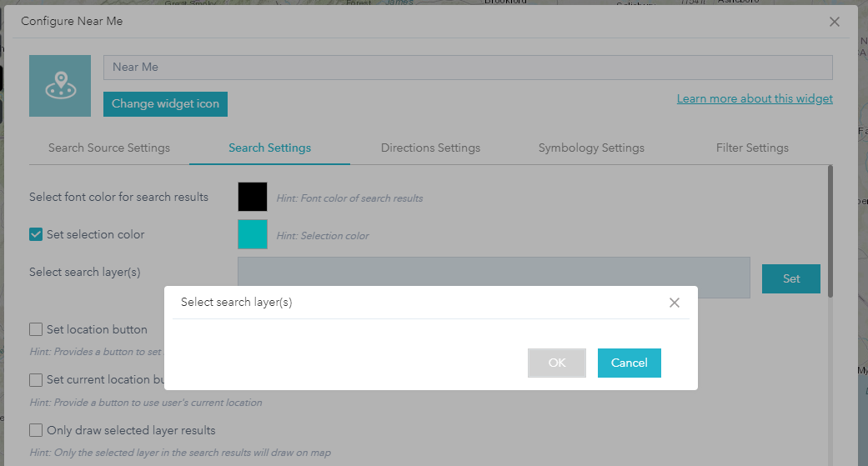Click the Hint: Selection color text
868x466 pixels.
click(323, 236)
